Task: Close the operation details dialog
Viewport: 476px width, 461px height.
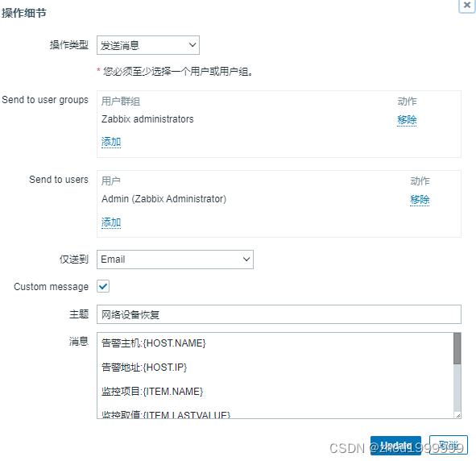Action: click(467, 5)
